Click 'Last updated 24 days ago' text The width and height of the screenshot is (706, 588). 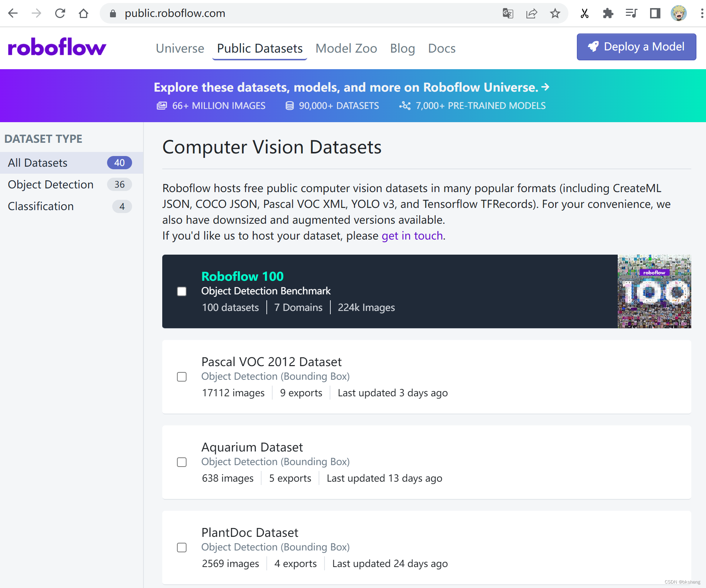[390, 564]
